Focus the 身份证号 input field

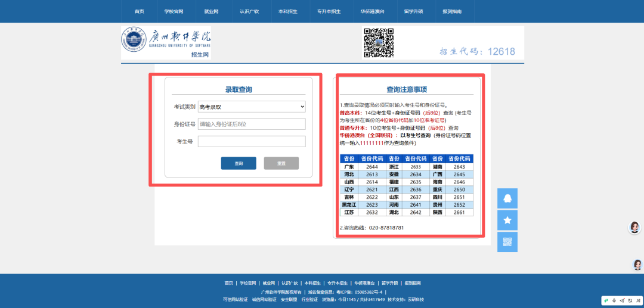252,124
